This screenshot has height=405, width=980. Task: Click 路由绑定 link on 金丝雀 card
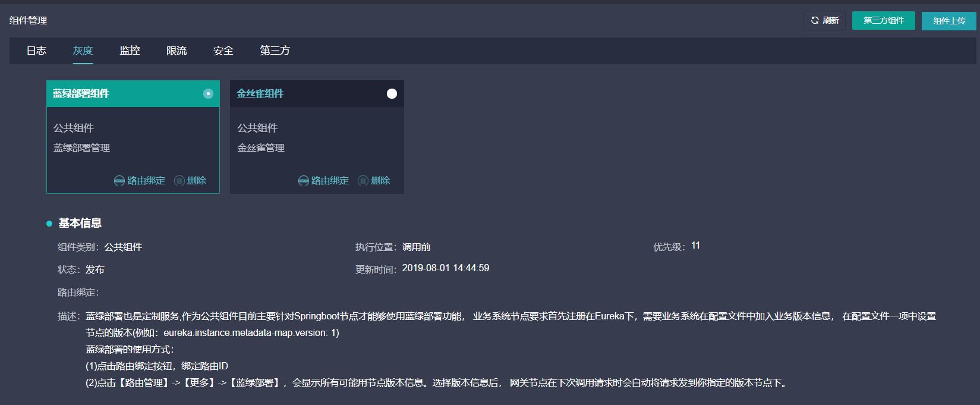click(330, 180)
